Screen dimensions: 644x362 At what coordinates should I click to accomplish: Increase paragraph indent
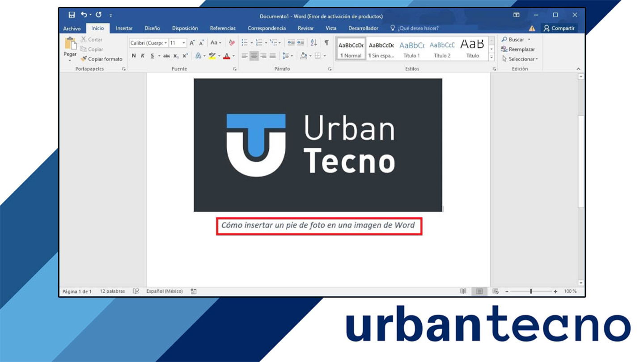coord(301,43)
